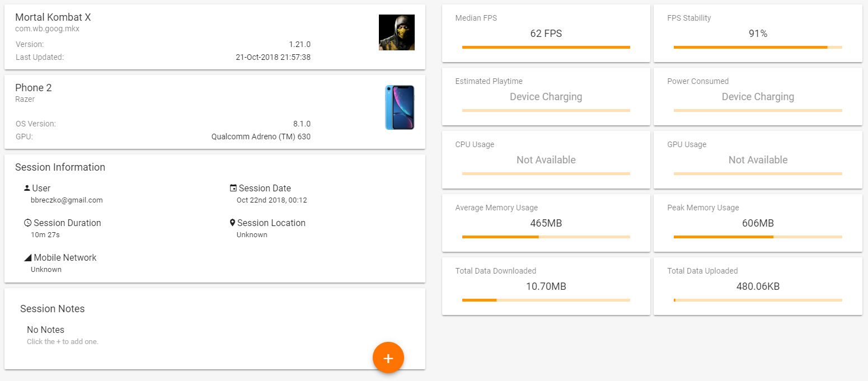Click the 62 FPS value
Viewport: 868px width, 381px height.
click(546, 34)
